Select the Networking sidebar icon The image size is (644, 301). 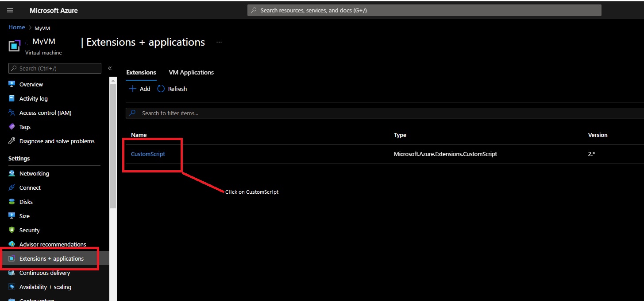click(x=12, y=173)
